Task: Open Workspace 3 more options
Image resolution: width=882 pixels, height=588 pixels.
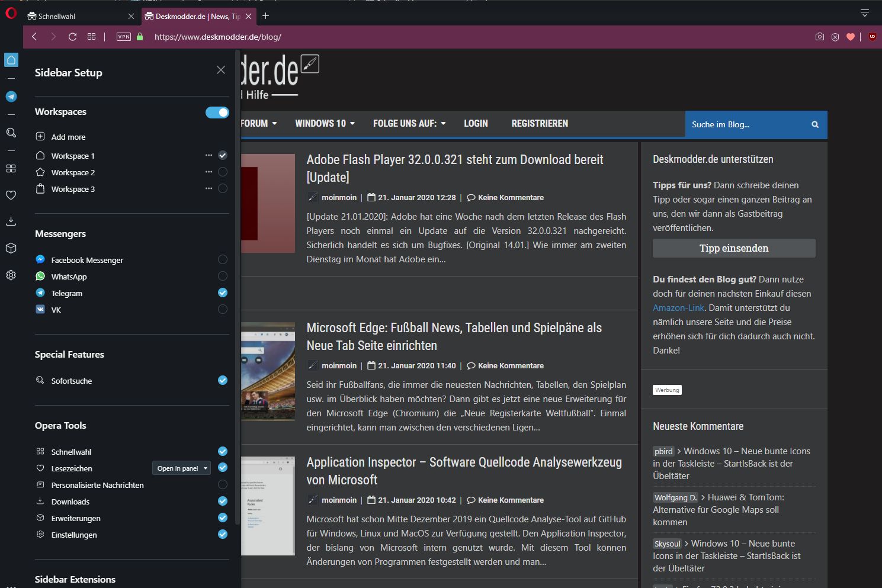Action: coord(209,188)
